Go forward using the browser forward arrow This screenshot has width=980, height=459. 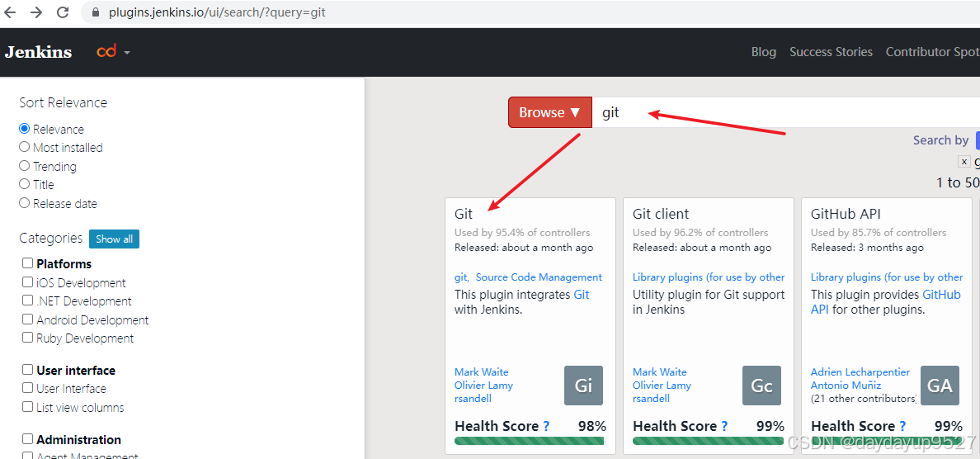click(36, 12)
